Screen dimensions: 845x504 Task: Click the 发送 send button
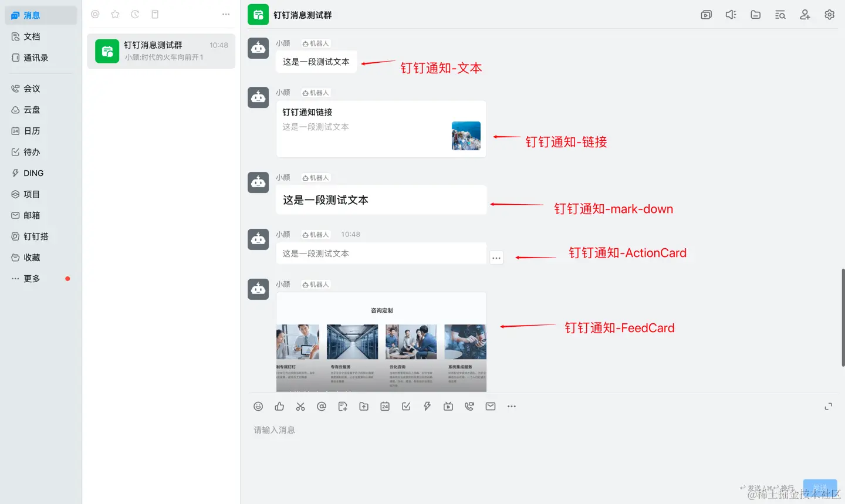pyautogui.click(x=820, y=488)
